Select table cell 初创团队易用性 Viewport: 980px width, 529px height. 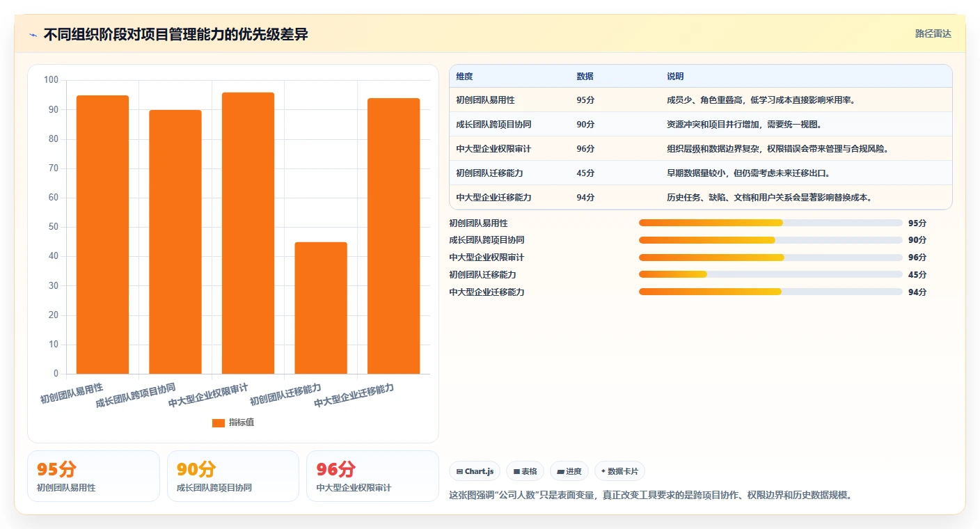click(x=485, y=100)
